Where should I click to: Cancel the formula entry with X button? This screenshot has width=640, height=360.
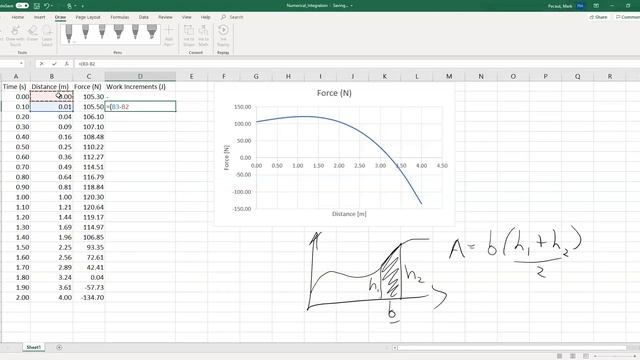tap(42, 64)
